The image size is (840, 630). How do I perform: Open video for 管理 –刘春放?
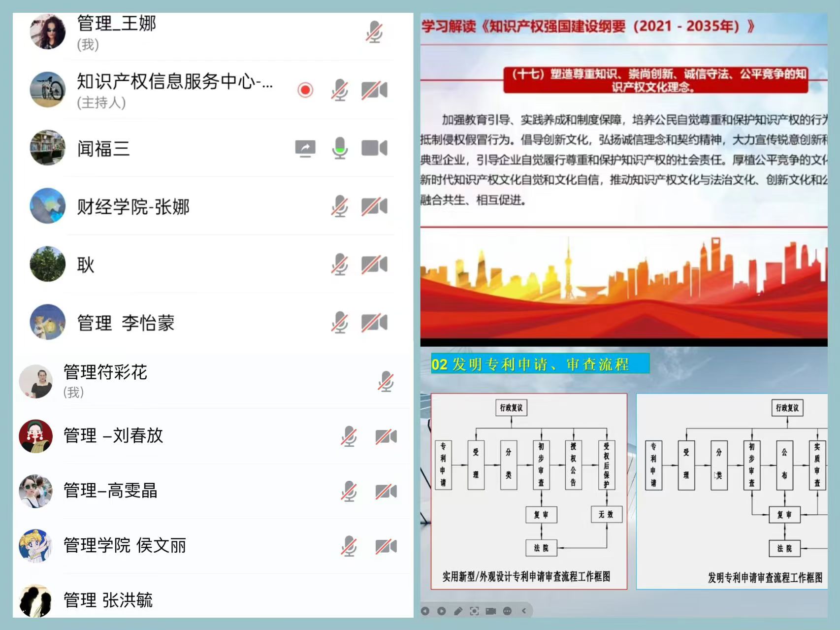[x=387, y=436]
